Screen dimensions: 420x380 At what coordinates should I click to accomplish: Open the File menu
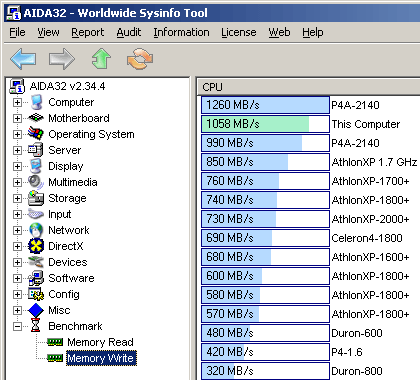17,32
